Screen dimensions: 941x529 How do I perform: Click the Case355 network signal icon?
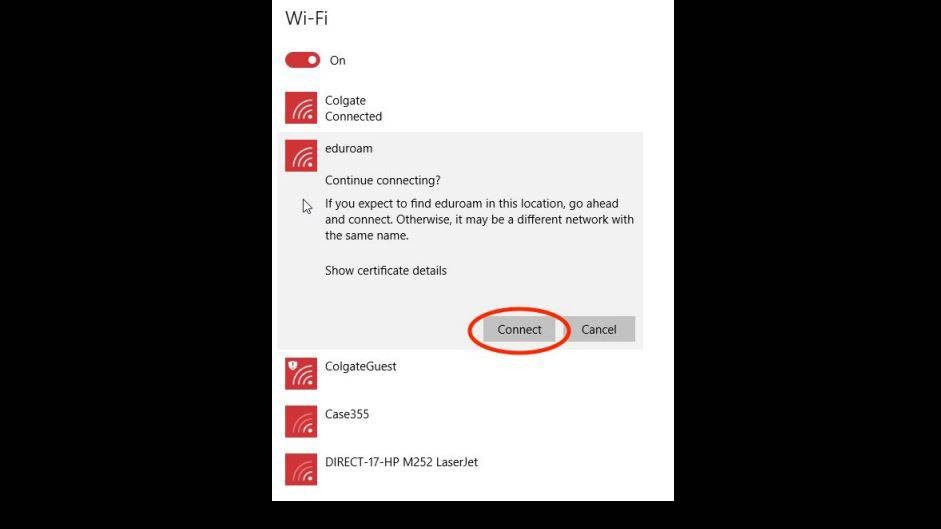coord(301,422)
